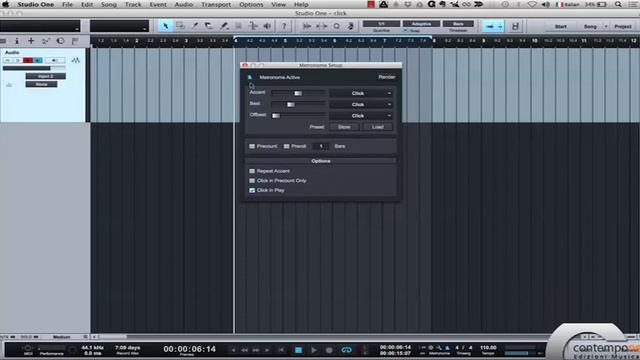This screenshot has height=360, width=640.
Task: Open the Song menu
Action: tap(109, 4)
